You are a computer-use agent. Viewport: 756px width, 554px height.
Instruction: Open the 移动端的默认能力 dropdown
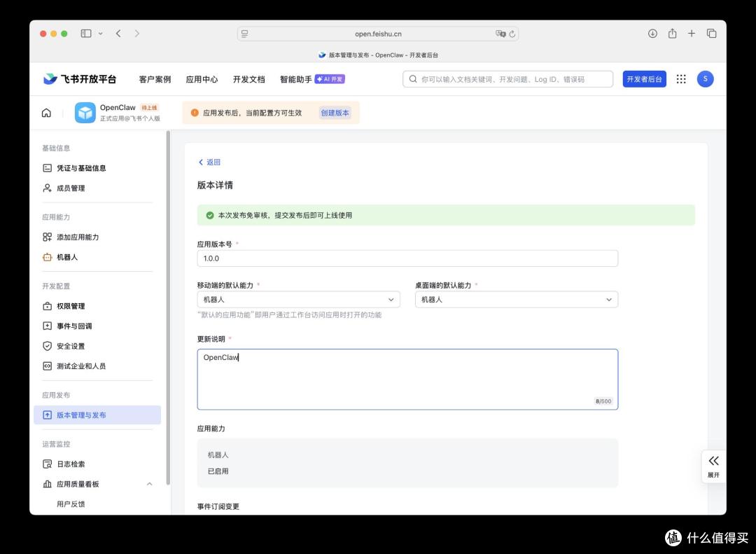298,300
